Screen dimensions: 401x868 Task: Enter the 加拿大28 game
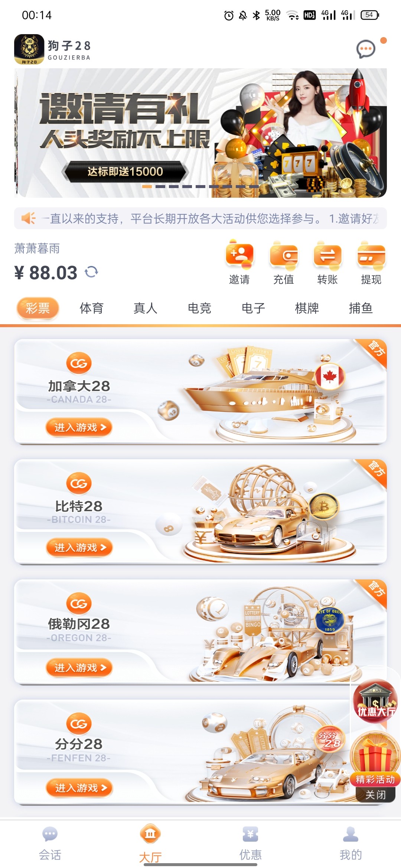tap(79, 427)
